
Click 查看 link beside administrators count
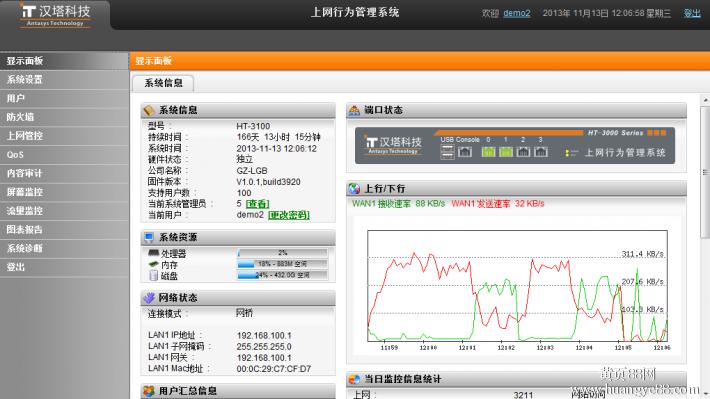coord(257,204)
